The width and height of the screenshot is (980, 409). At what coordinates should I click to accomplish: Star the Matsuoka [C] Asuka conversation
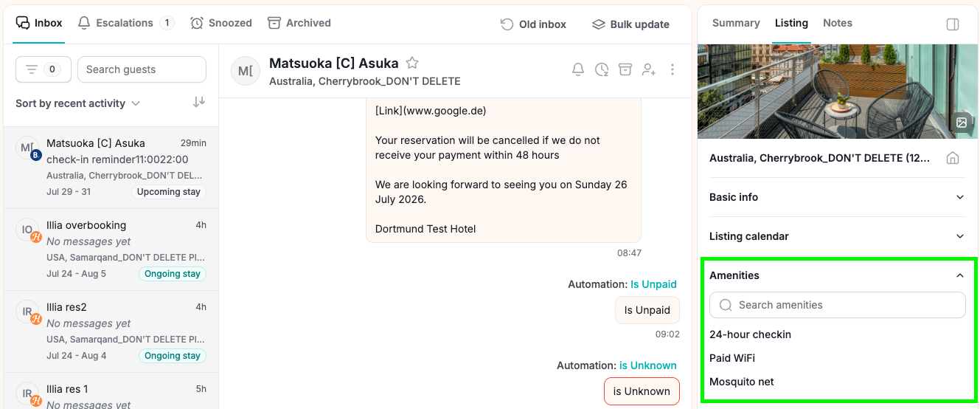(412, 63)
